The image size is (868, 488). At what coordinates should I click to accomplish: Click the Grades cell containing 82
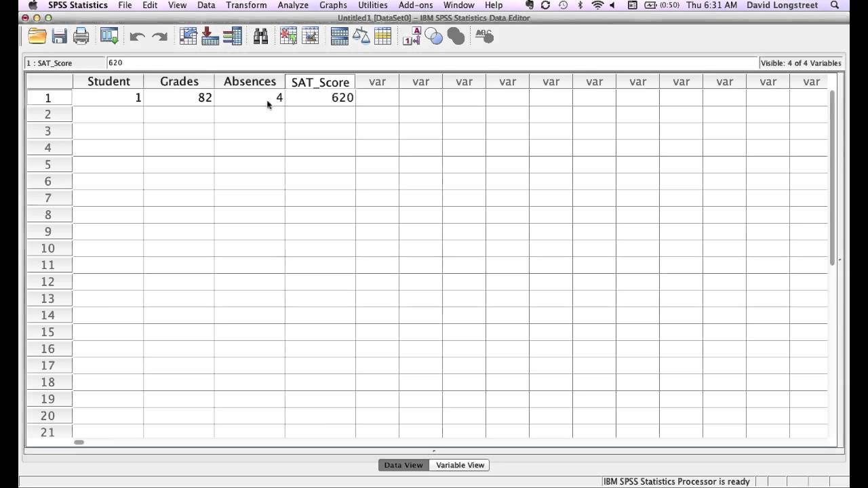[x=179, y=98]
